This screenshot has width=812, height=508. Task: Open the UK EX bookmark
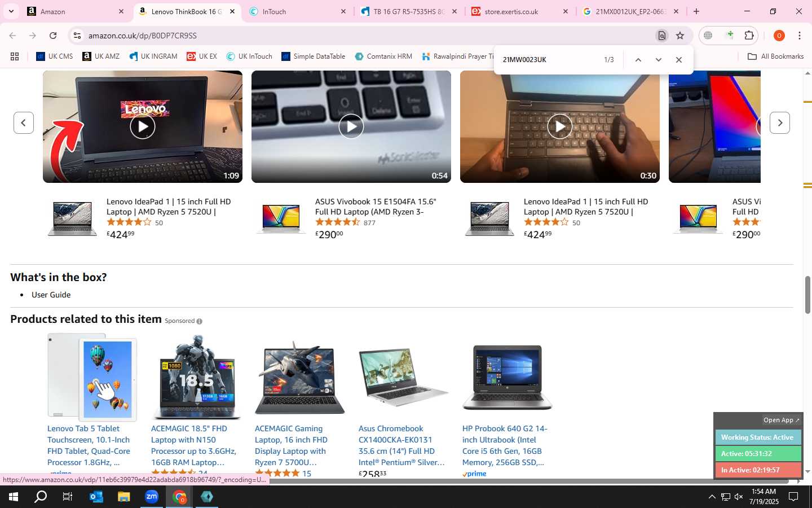202,56
